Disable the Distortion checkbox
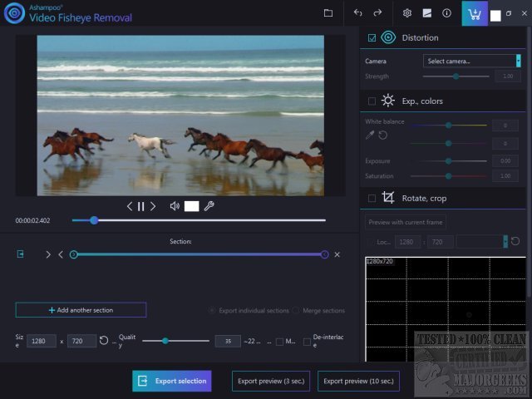 pos(372,37)
